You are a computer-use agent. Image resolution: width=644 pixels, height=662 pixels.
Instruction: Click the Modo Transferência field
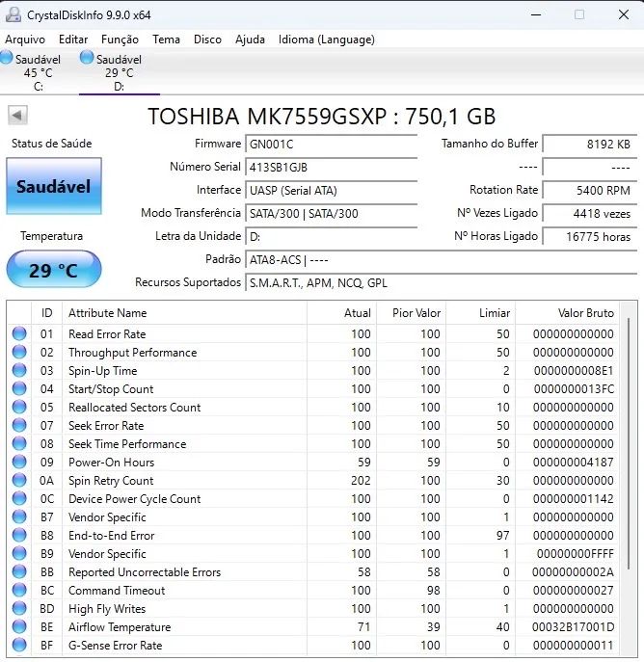tap(331, 214)
